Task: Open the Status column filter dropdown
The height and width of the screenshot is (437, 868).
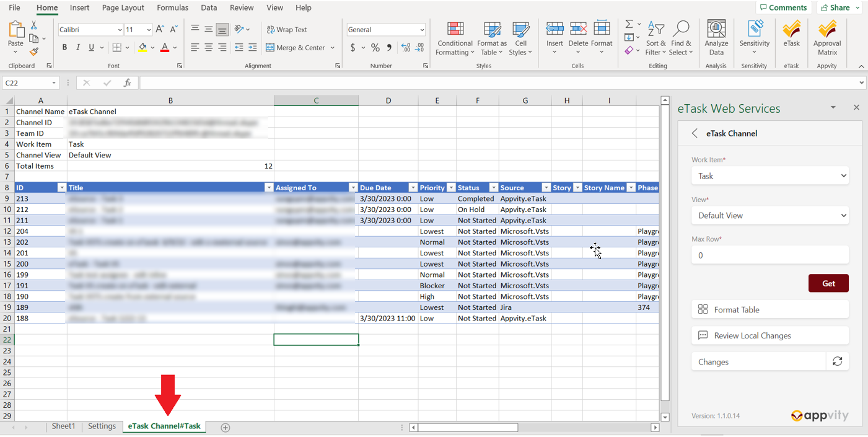Action: click(494, 188)
